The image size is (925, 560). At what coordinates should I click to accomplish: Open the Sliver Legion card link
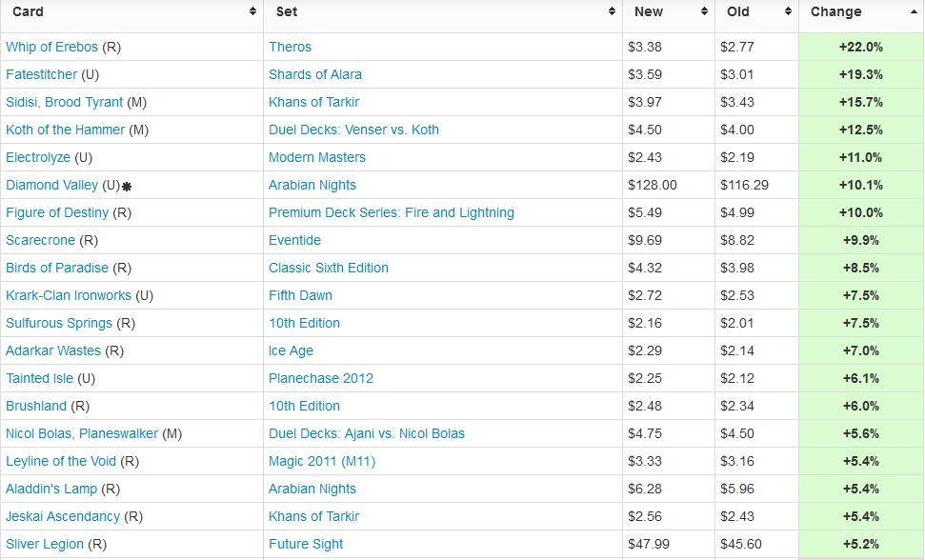[45, 544]
